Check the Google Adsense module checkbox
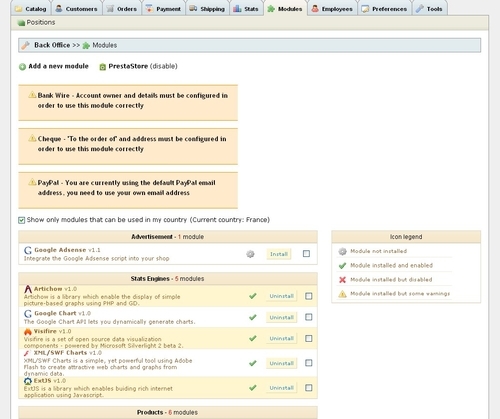Viewport: 500px width, 419px height. tap(306, 254)
